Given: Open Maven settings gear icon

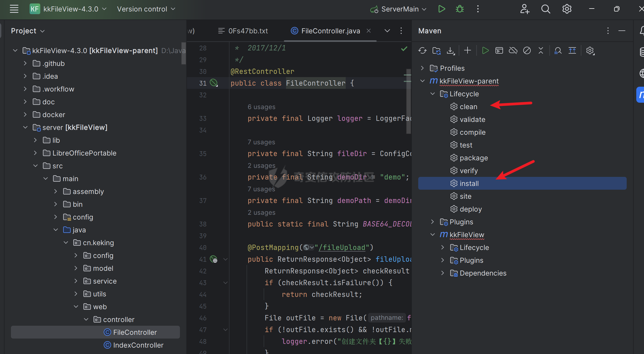Looking at the screenshot, I should 590,50.
